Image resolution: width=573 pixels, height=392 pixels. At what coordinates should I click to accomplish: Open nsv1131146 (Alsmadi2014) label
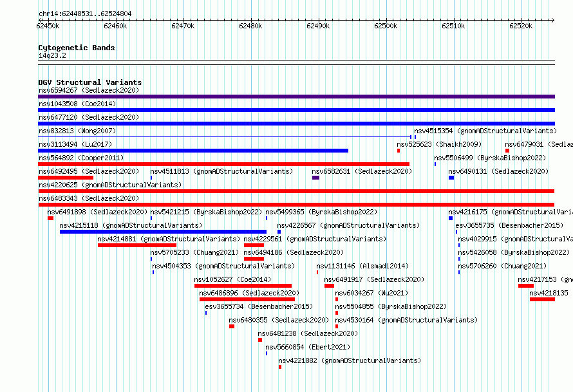point(362,266)
